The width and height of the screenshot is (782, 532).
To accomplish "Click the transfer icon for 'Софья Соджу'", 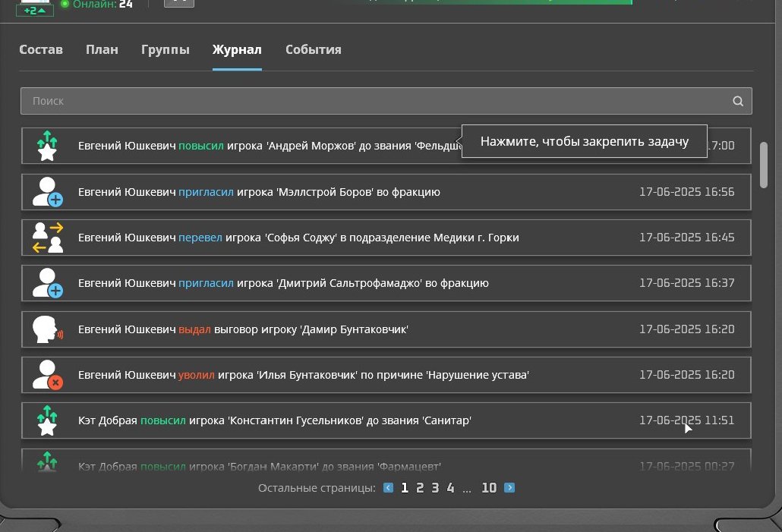I will [x=47, y=238].
